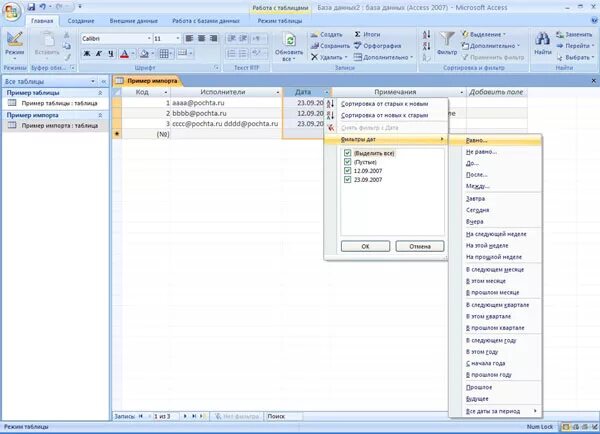The height and width of the screenshot is (434, 600).
Task: Center text alignment icon
Action: 201,38
